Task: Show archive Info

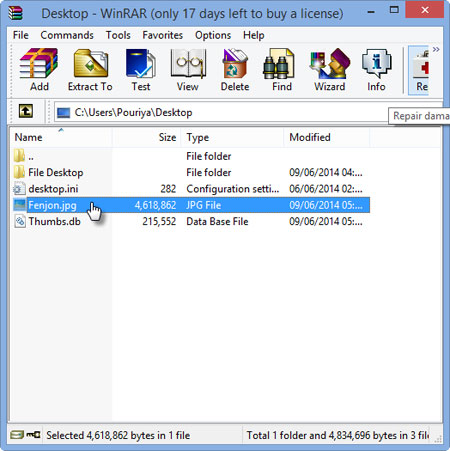Action: (376, 70)
